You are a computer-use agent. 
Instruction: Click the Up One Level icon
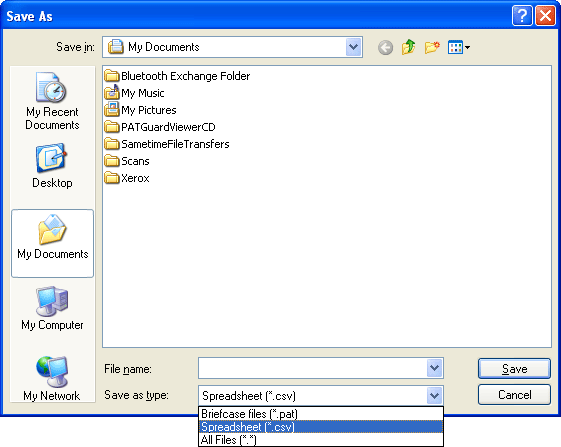click(408, 47)
